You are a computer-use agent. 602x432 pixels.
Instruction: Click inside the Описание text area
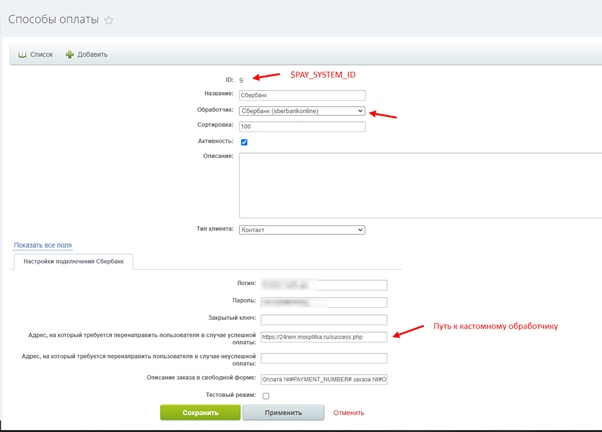[420, 184]
